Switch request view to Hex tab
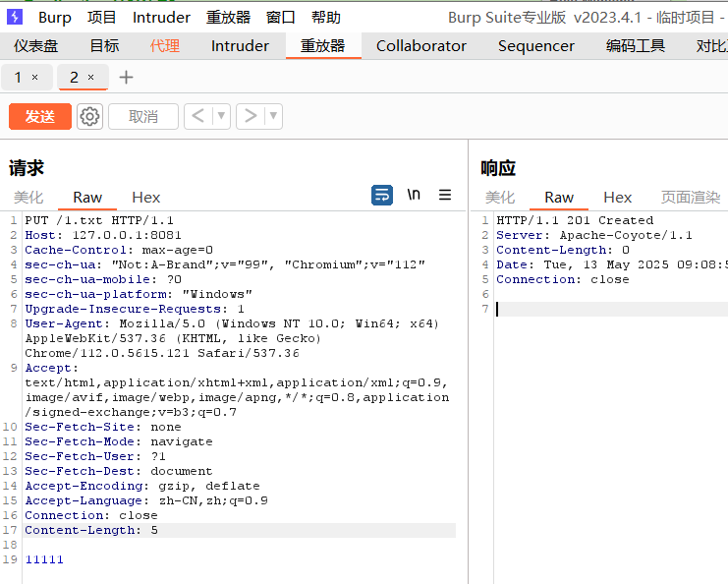 click(145, 198)
